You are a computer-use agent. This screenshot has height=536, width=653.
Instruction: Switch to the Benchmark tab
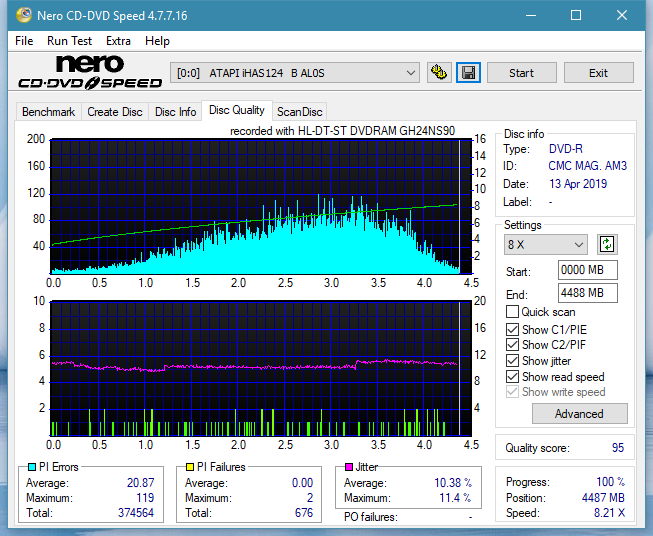coord(48,112)
